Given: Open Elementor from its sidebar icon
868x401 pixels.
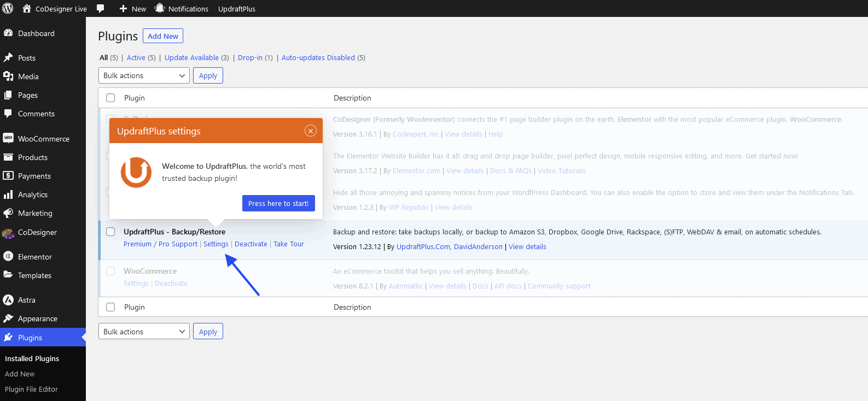Looking at the screenshot, I should pyautogui.click(x=8, y=257).
